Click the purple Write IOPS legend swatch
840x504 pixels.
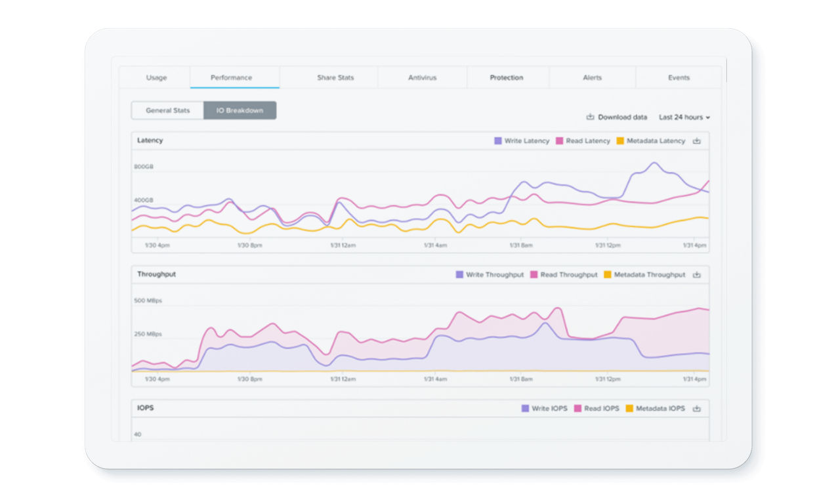[x=525, y=408]
